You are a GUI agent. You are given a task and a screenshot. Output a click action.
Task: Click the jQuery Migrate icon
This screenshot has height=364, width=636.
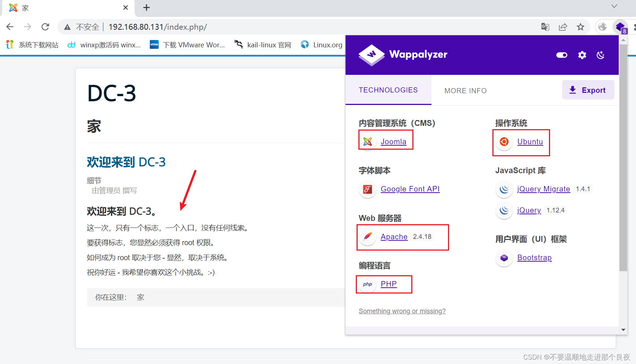coord(504,189)
